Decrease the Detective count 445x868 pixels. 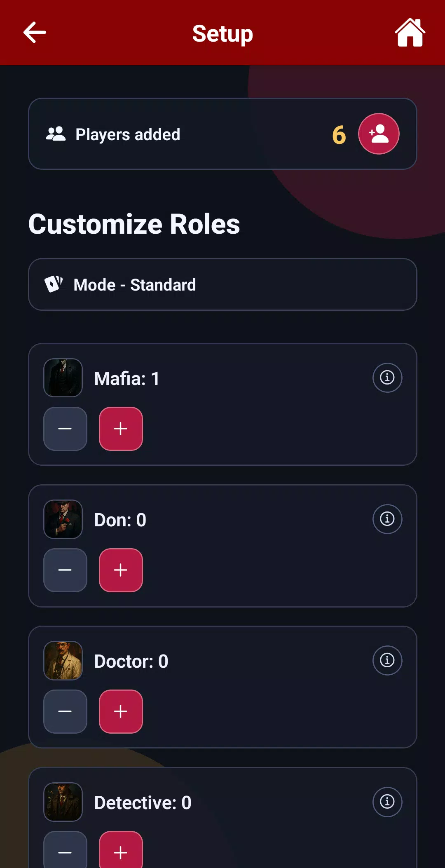[65, 852]
